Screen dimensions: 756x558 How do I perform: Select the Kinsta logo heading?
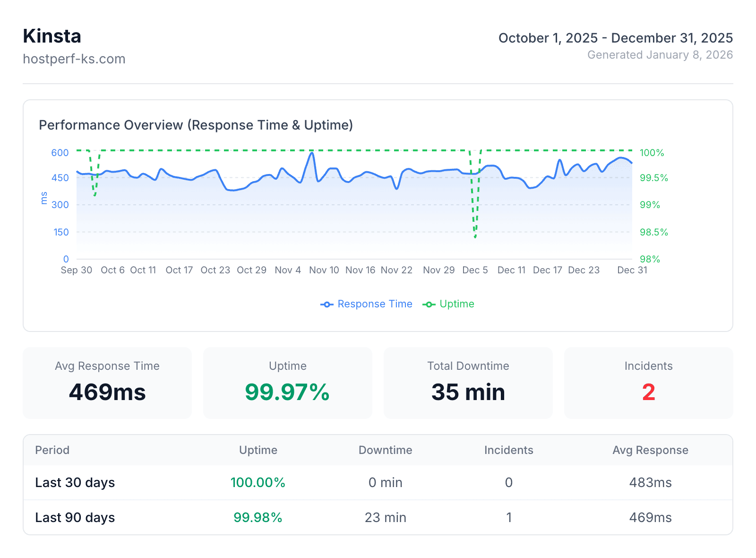(x=52, y=35)
